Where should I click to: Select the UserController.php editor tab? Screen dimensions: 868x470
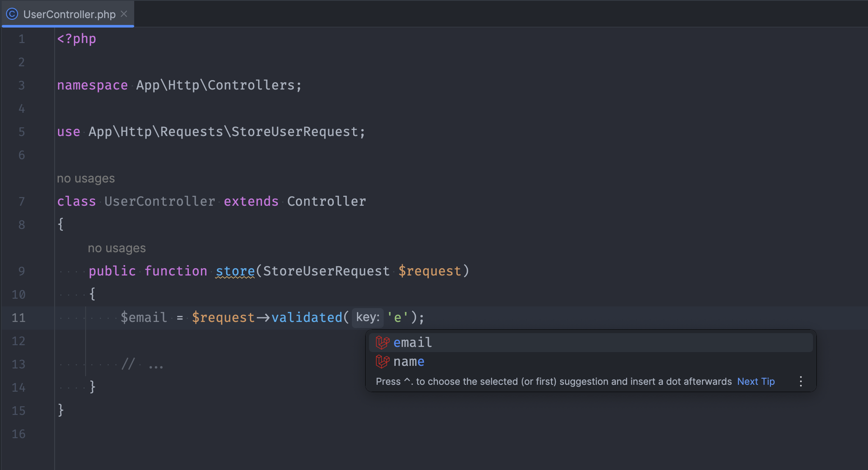click(69, 14)
